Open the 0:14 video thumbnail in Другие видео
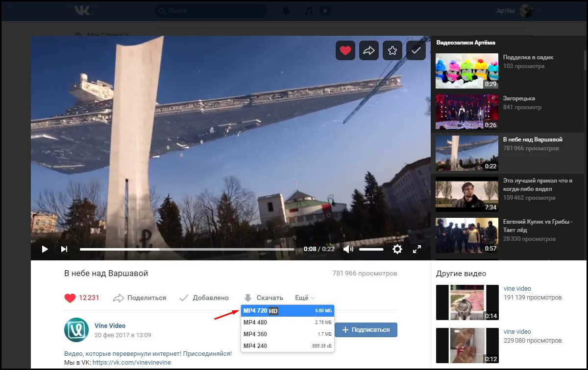 point(467,303)
